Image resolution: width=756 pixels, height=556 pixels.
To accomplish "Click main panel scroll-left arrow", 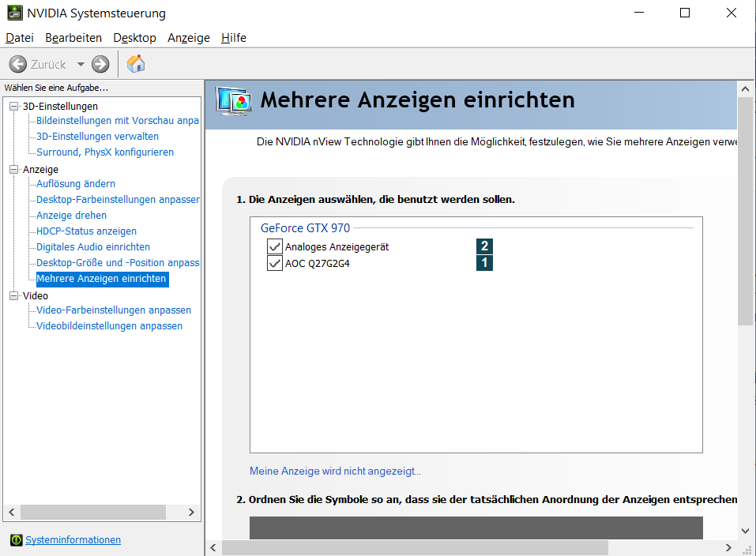I will pyautogui.click(x=213, y=548).
